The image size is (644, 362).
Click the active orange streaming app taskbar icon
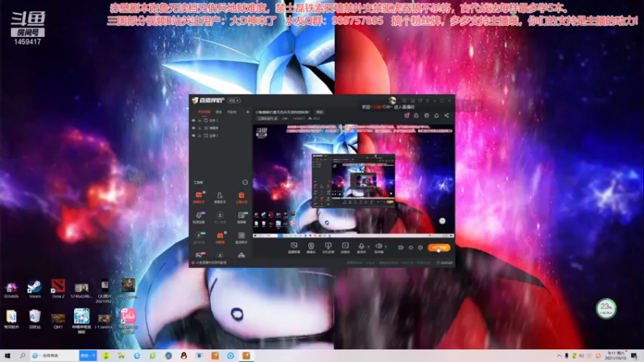(246, 356)
